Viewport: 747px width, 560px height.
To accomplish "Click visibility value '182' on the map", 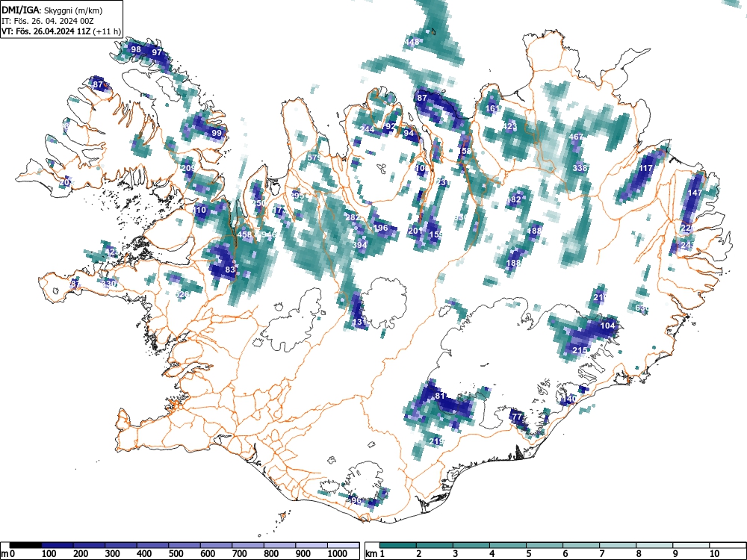I will 514,199.
